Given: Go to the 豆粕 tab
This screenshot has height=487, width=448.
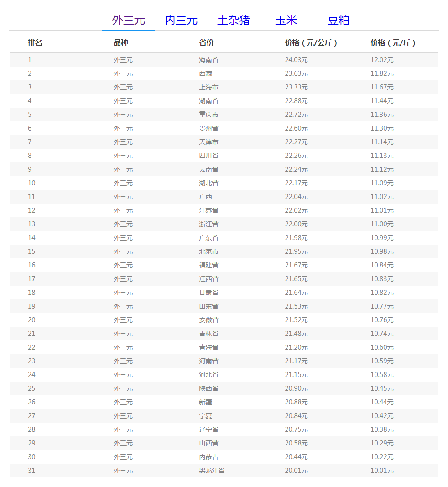Looking at the screenshot, I should pyautogui.click(x=338, y=20).
